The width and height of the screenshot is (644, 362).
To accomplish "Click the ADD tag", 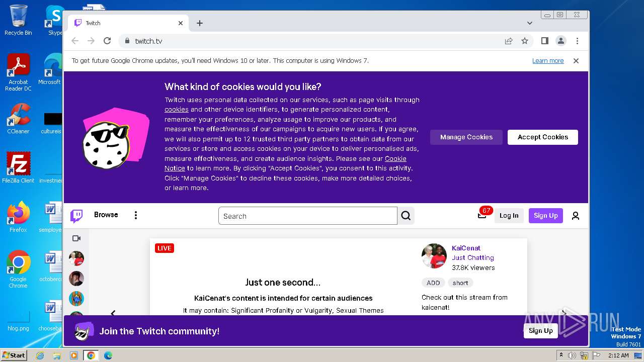I will [433, 283].
